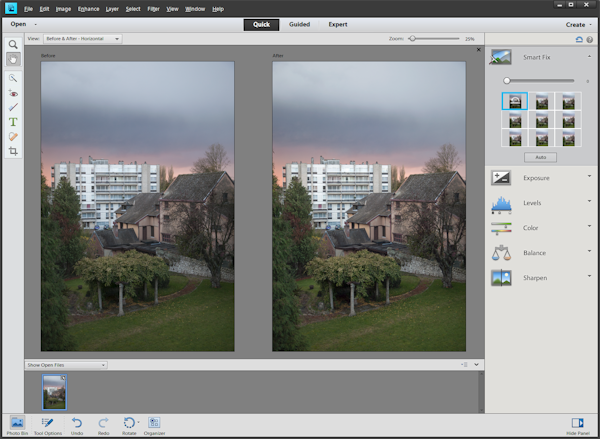Toggle the Photo Bin panel
Screen dimensions: 600x439
[17, 425]
